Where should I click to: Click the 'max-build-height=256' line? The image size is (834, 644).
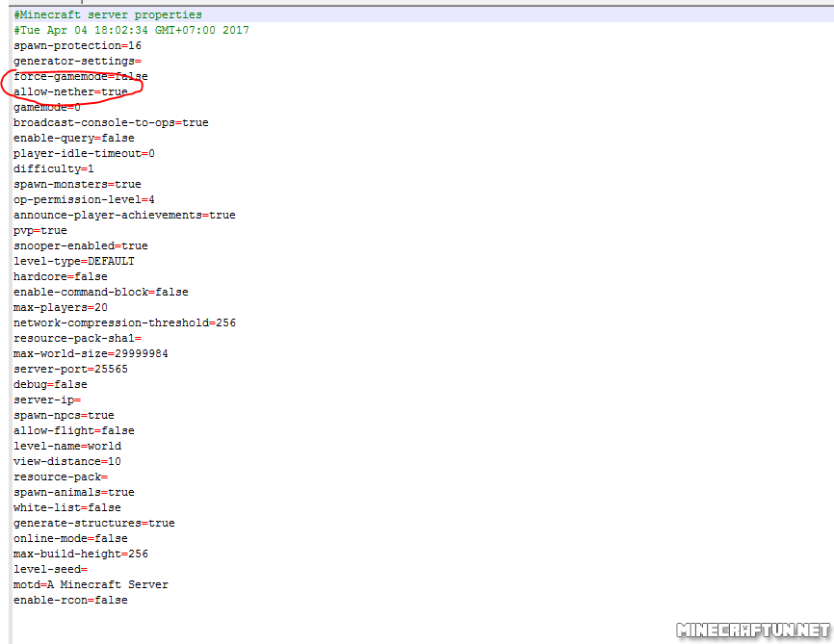[x=81, y=554]
